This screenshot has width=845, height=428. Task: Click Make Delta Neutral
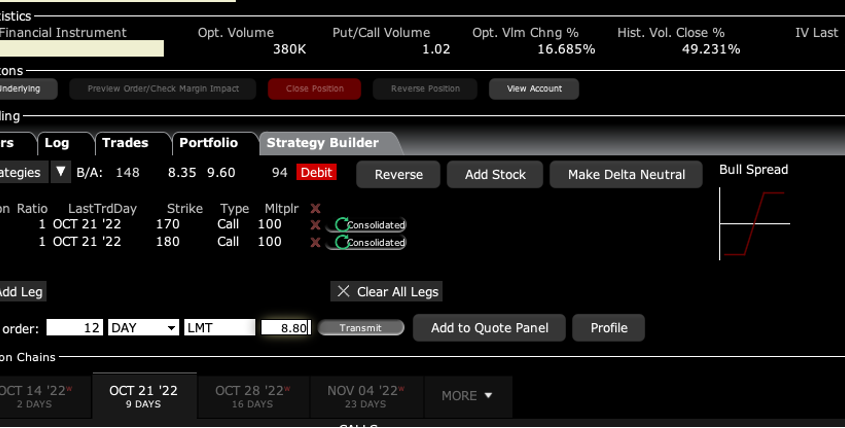click(x=626, y=174)
